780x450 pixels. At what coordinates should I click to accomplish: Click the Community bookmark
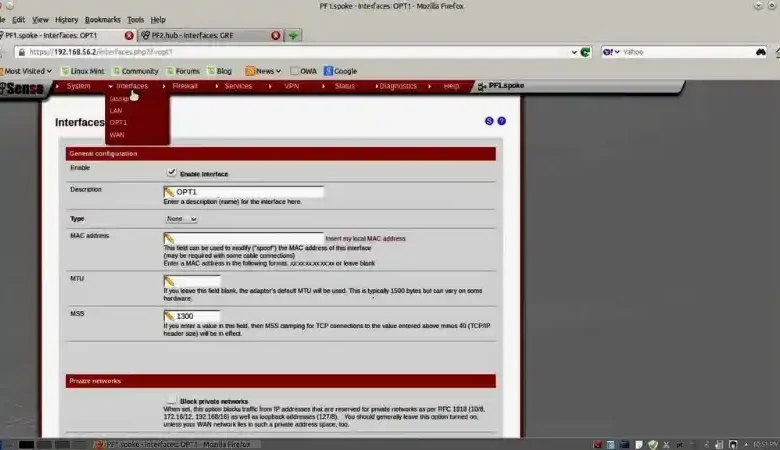tap(135, 71)
